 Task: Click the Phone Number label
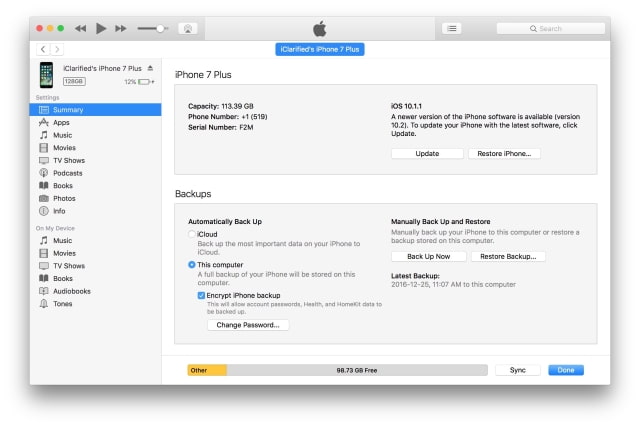tap(213, 117)
